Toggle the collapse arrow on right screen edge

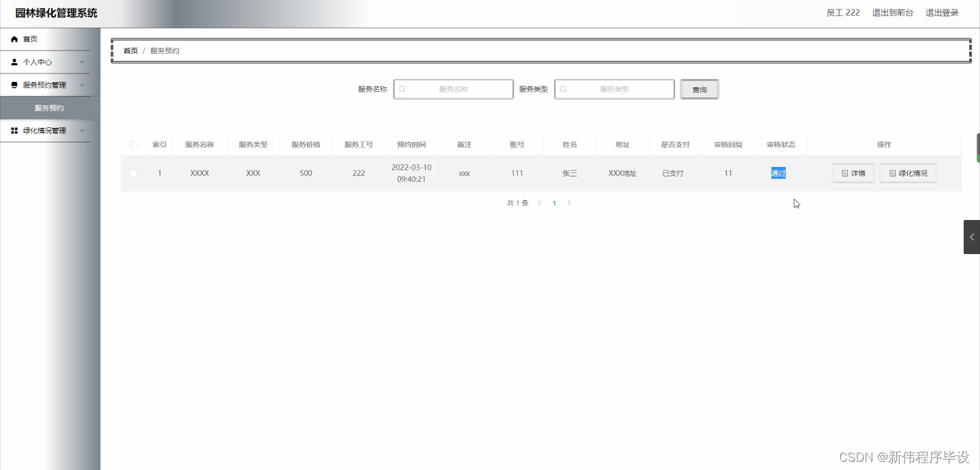coord(972,236)
